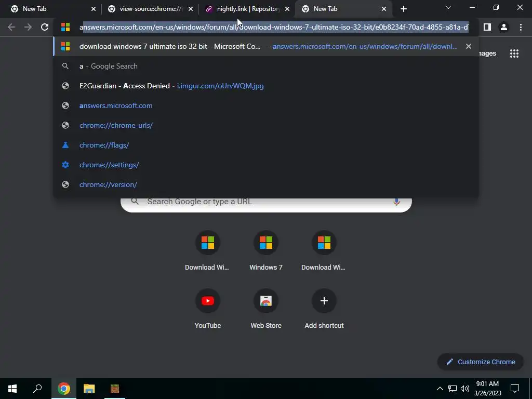Screen dimensions: 532x399
Task: Open the three-dot Chrome menu
Action: pyautogui.click(x=521, y=27)
